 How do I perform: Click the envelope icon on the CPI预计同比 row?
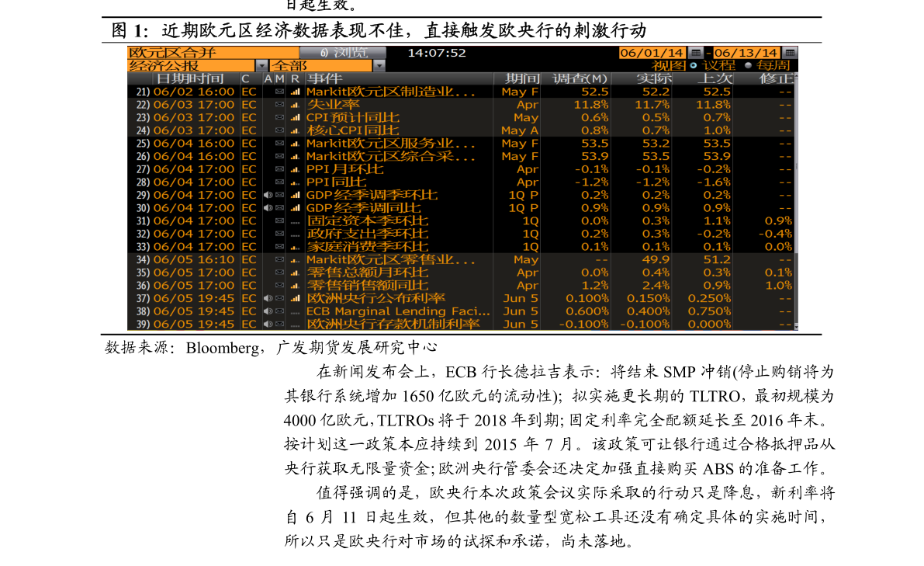tap(280, 118)
